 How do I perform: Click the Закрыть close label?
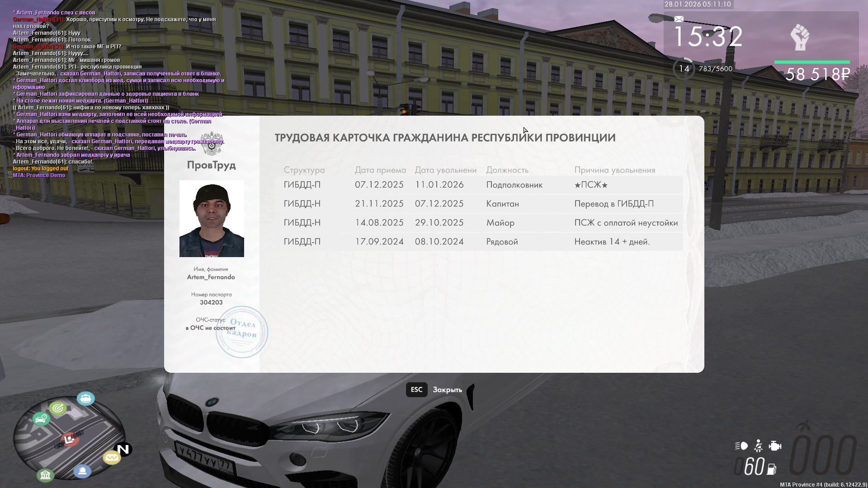(x=447, y=389)
